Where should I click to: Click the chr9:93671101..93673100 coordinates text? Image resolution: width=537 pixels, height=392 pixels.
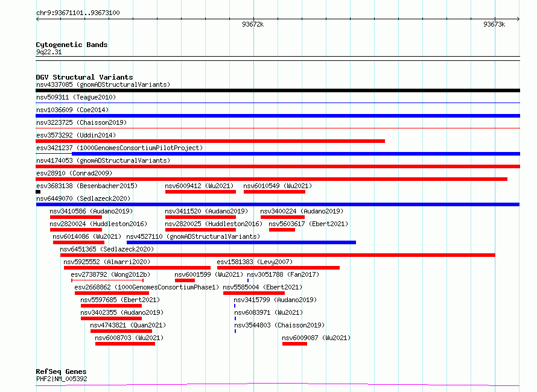78,13
